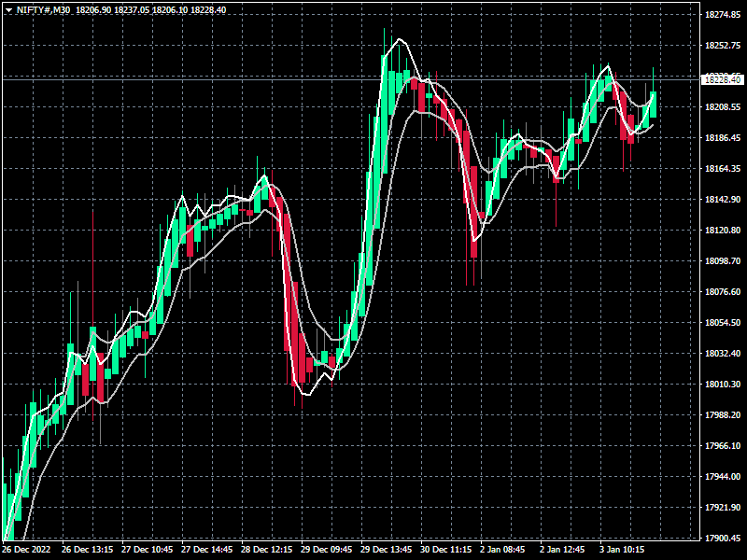Click the 2 Jan 08:45 time label
Screen dimensions: 747x560
(x=502, y=550)
